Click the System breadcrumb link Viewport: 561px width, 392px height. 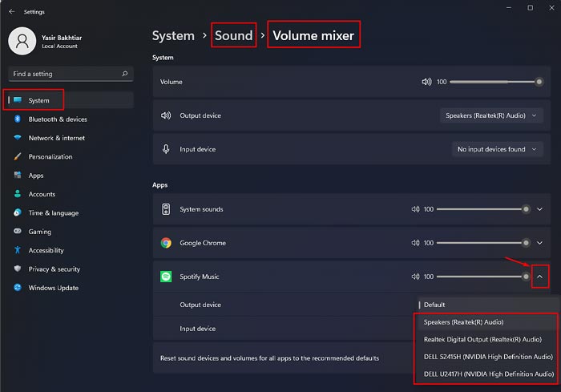pyautogui.click(x=173, y=35)
